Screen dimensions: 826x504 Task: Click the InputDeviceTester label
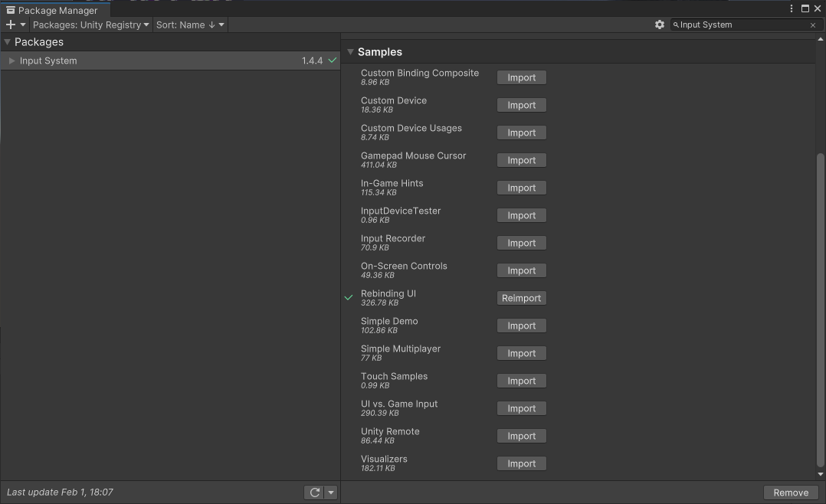pyautogui.click(x=401, y=211)
